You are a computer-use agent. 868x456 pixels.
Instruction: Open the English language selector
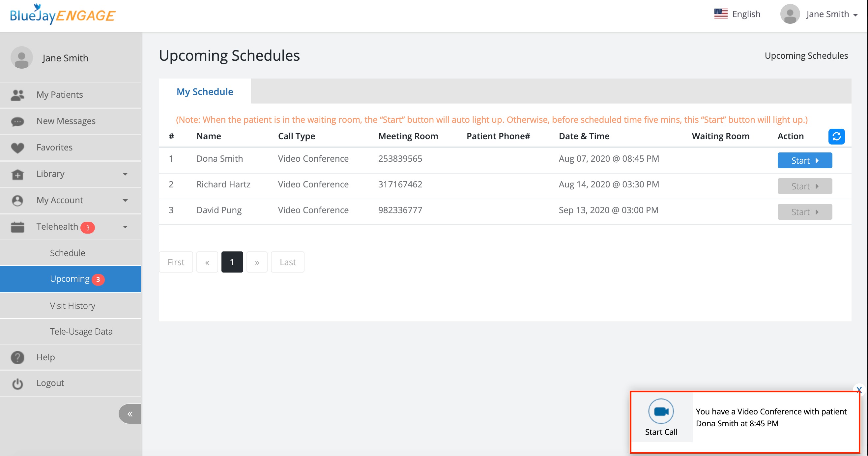[x=737, y=14]
